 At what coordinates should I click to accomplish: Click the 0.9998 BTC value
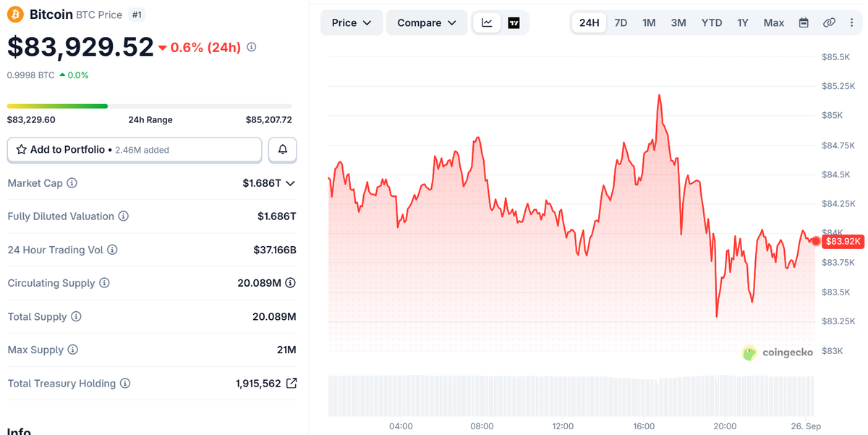[x=30, y=75]
